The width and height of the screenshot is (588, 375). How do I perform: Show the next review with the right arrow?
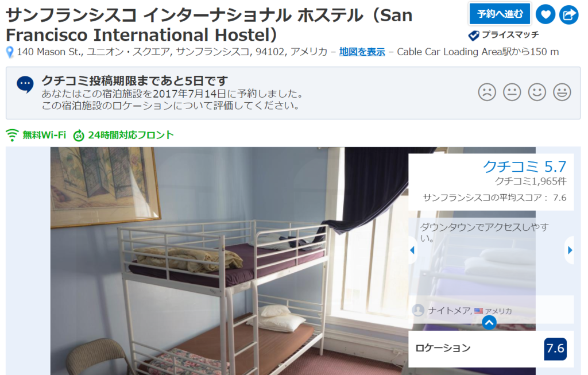pyautogui.click(x=570, y=250)
